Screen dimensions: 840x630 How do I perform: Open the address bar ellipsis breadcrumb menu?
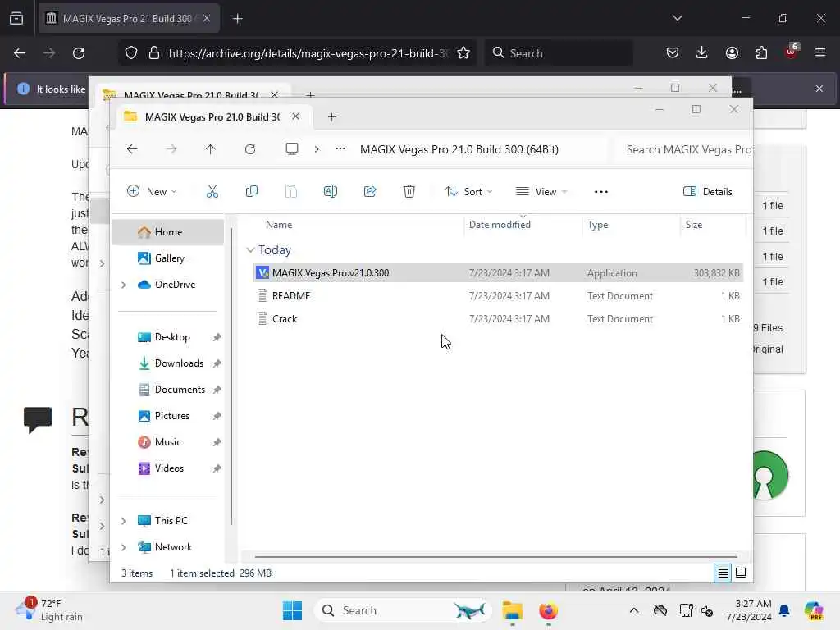(x=340, y=149)
